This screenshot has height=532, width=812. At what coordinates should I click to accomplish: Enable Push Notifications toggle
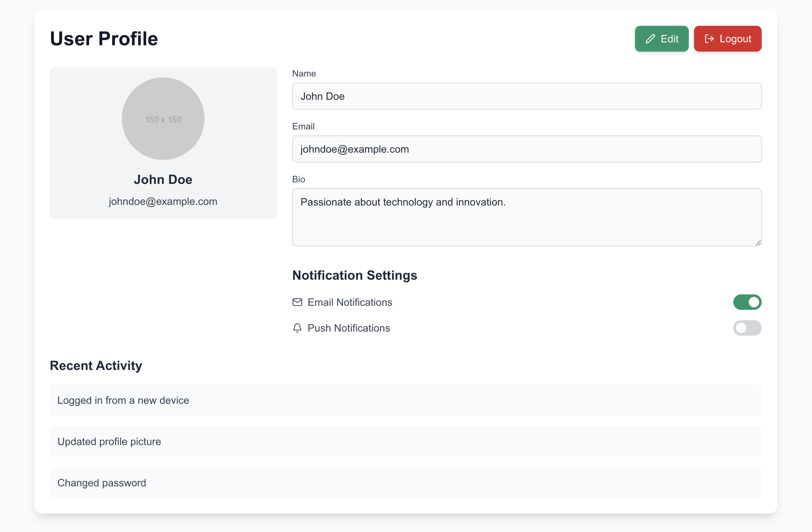tap(747, 328)
